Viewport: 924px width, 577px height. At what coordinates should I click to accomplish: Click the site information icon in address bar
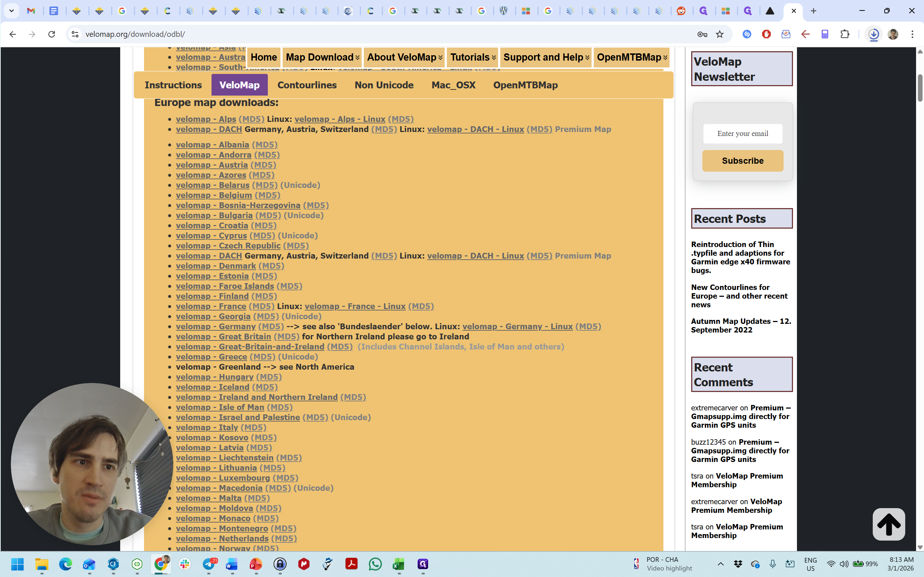pos(75,34)
